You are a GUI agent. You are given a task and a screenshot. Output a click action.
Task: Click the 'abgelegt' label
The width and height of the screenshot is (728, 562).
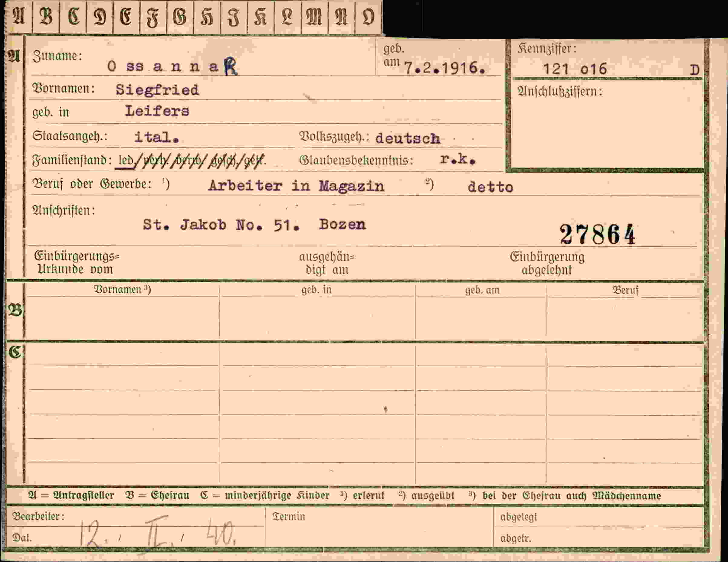click(519, 517)
